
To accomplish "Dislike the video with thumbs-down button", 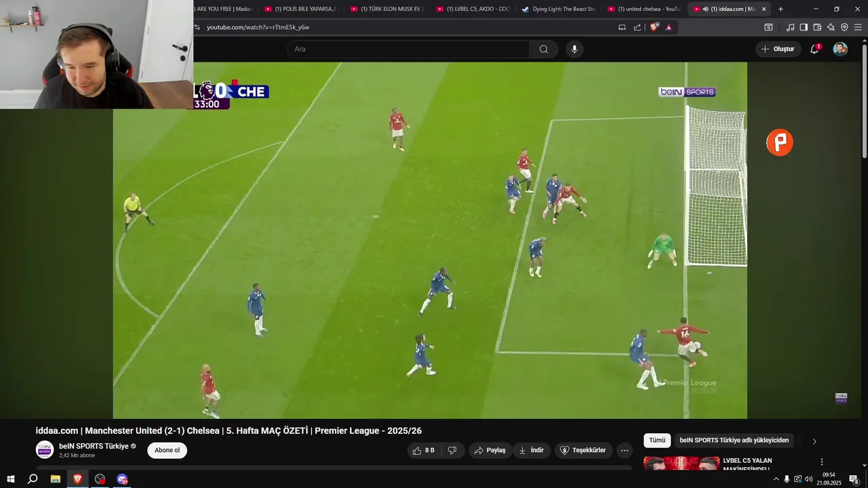I will 452,450.
